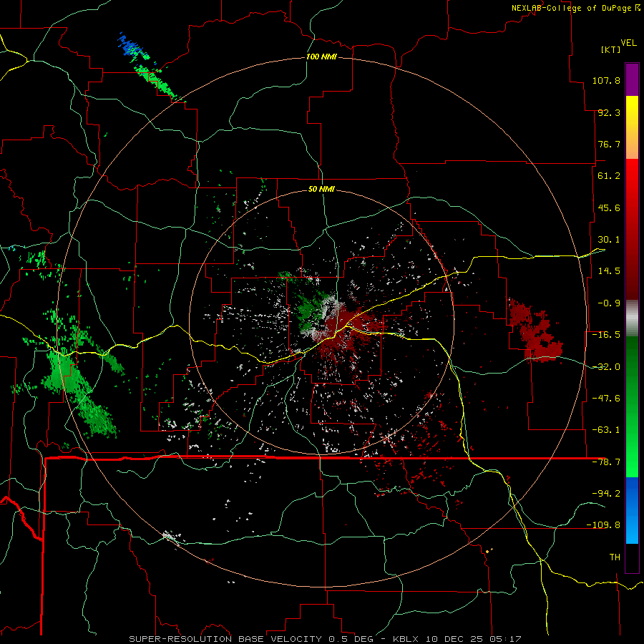644x644 pixels.
Task: Click the -47.6 velocity scale value
Action: 606,399
